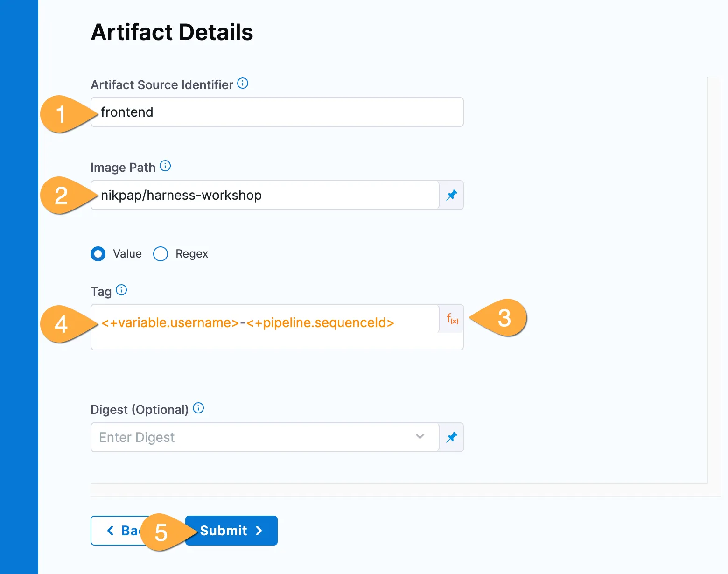Click info icon beside Digest (Optional)
The height and width of the screenshot is (574, 728).
point(198,408)
